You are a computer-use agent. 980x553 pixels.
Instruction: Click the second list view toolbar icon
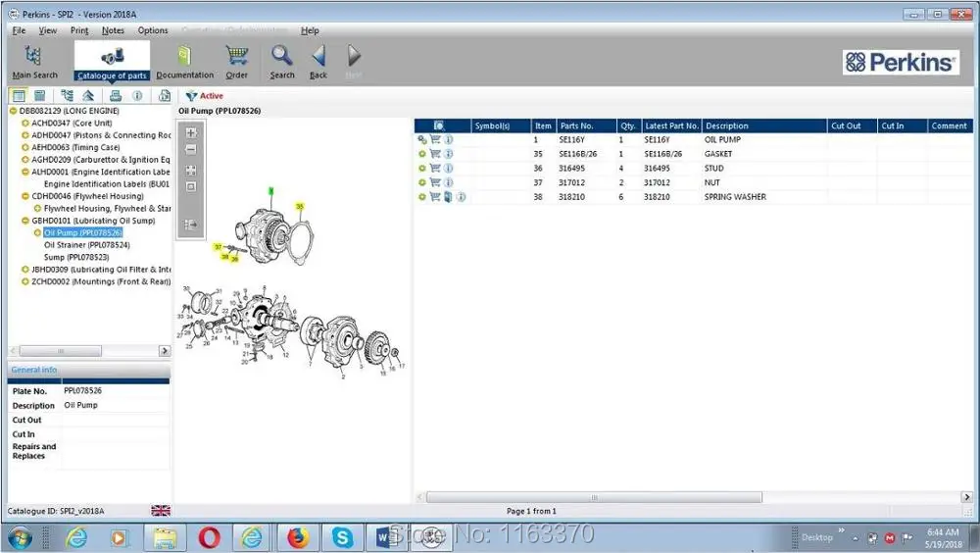click(x=40, y=96)
